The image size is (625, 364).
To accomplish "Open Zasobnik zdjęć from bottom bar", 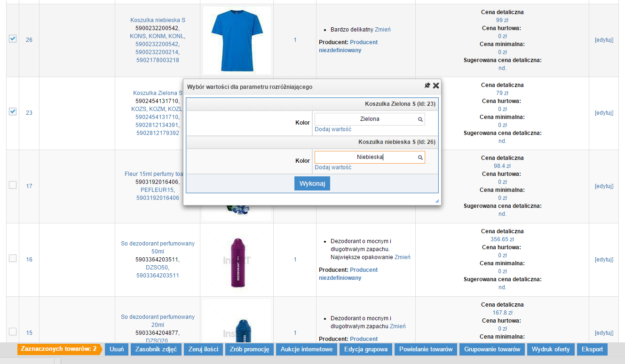I will point(156,349).
